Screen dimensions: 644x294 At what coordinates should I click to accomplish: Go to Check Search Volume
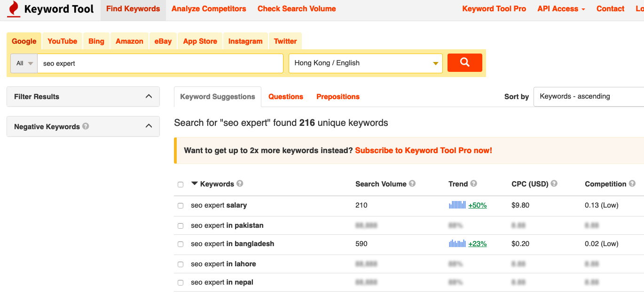pos(297,9)
